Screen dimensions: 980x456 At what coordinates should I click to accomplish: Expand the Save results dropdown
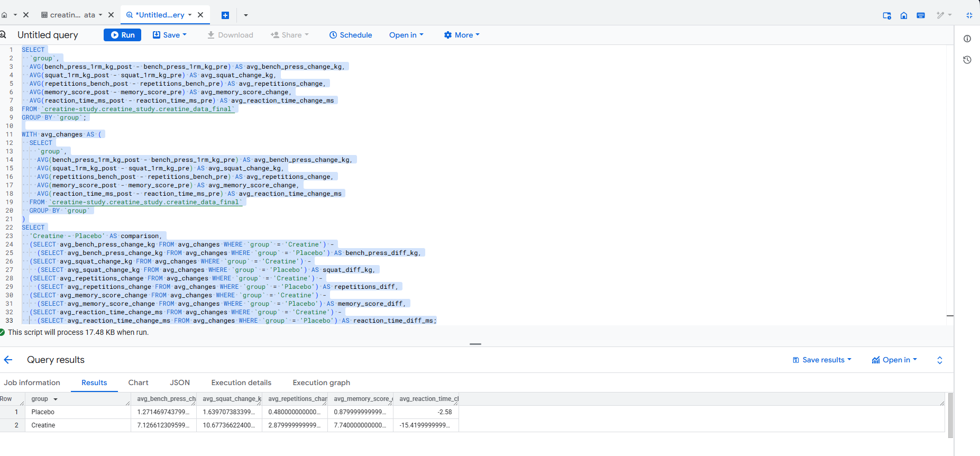click(x=822, y=360)
